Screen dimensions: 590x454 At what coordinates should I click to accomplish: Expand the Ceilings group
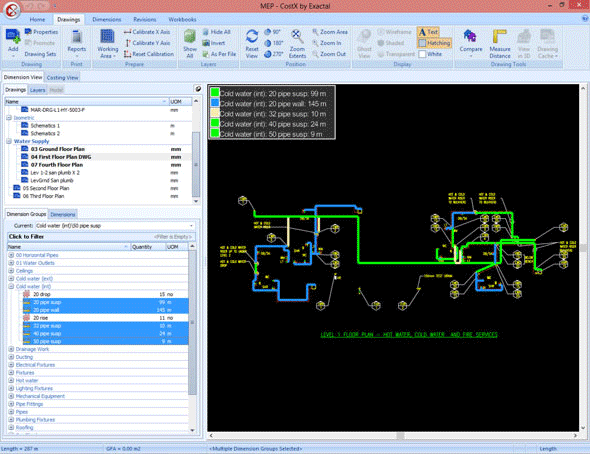[x=11, y=271]
